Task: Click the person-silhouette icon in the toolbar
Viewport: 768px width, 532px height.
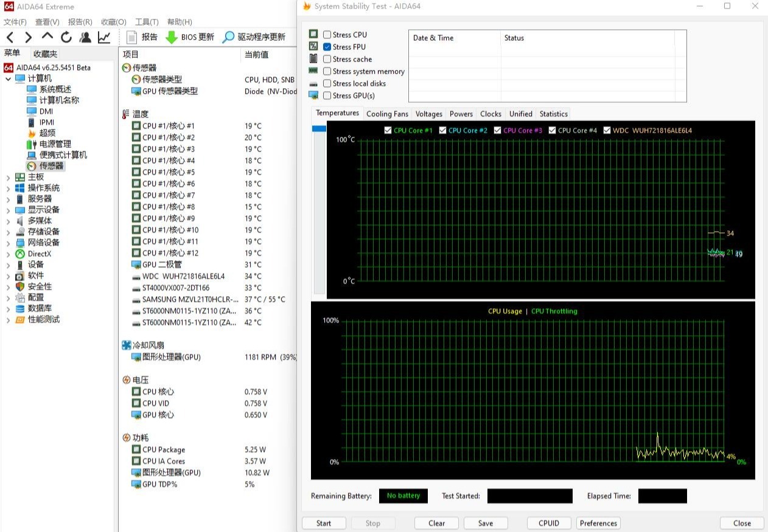Action: (x=85, y=37)
